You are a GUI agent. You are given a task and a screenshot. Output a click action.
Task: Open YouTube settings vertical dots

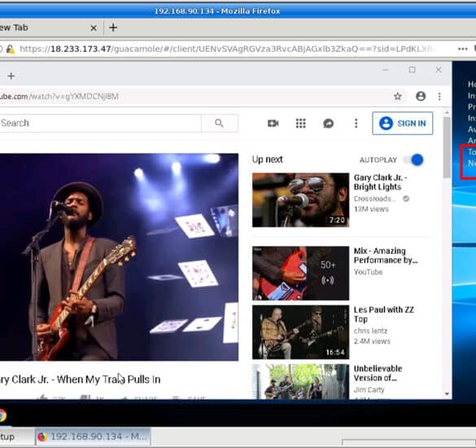tap(356, 123)
